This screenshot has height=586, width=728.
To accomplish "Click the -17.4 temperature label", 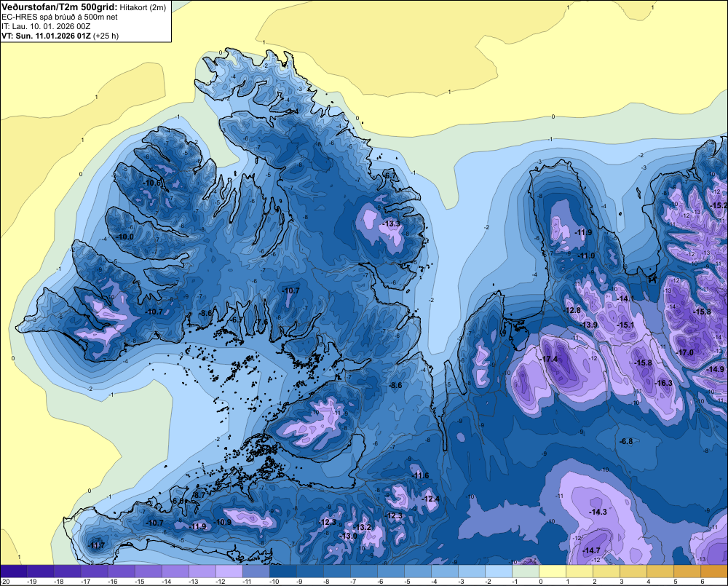I will click(x=550, y=359).
